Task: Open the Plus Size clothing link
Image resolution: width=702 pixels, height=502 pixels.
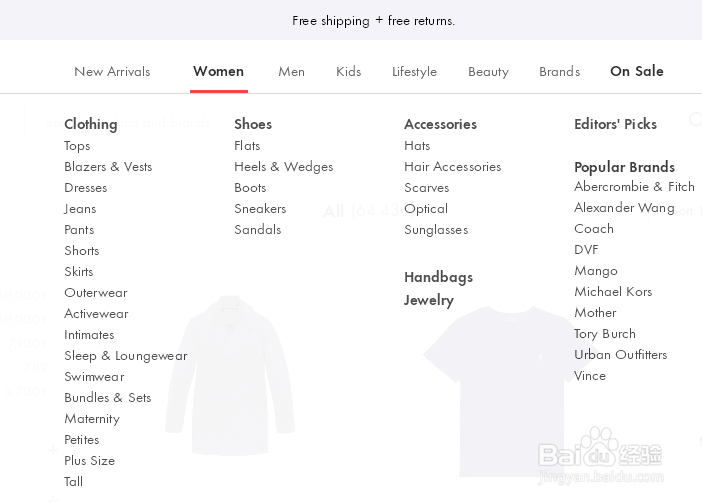Action: coord(89,460)
